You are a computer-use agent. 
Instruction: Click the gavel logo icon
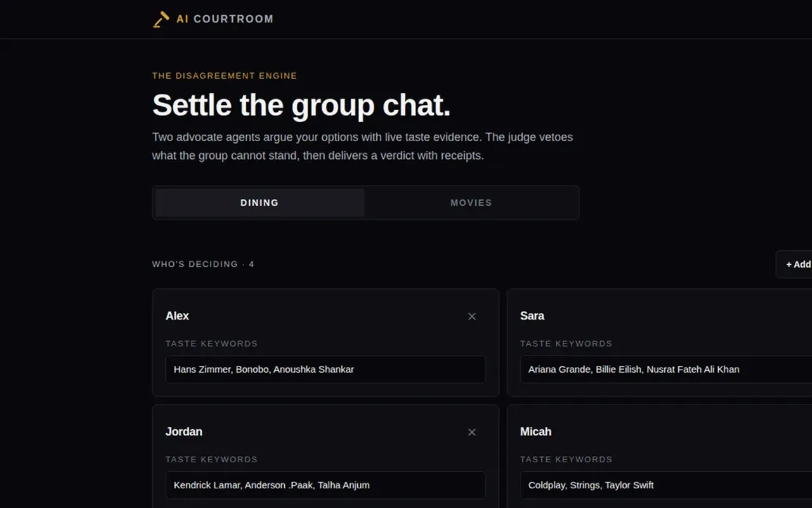tap(161, 19)
